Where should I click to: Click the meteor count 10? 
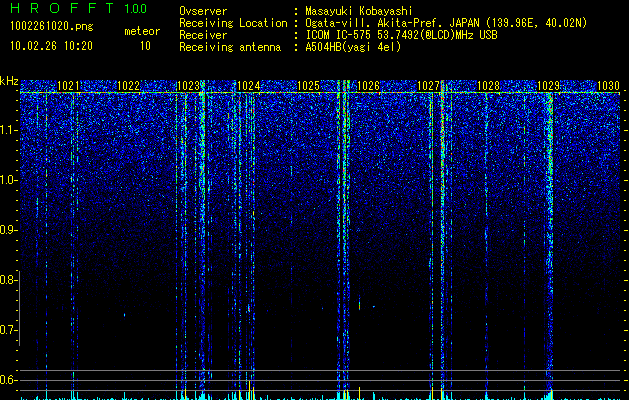pos(145,46)
